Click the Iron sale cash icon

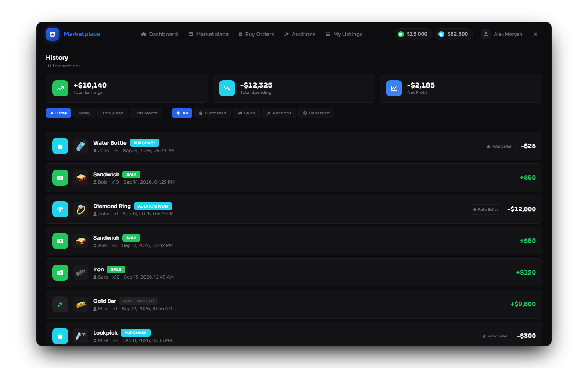pos(60,273)
